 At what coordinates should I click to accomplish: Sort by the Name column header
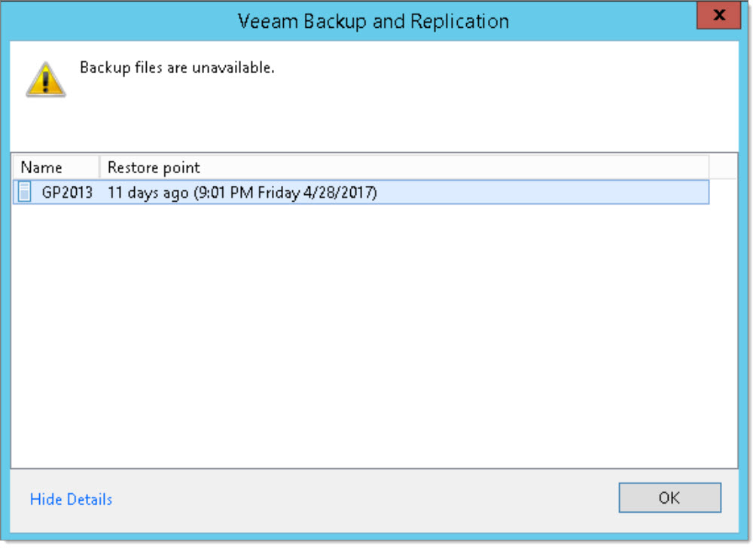[42, 167]
